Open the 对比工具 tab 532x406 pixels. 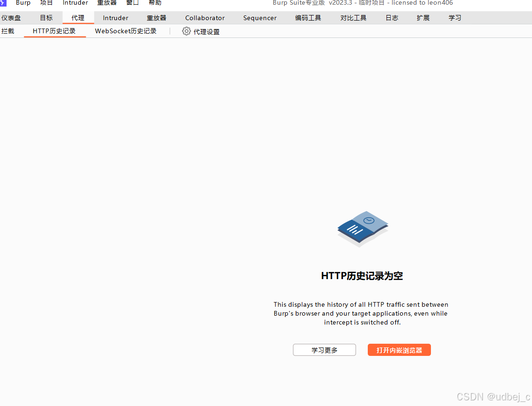click(x=354, y=18)
